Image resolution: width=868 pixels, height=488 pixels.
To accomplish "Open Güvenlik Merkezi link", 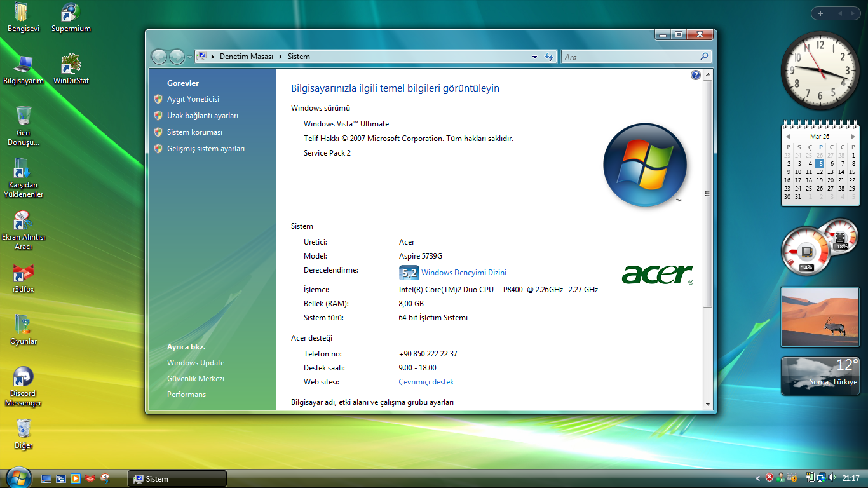I will point(196,379).
